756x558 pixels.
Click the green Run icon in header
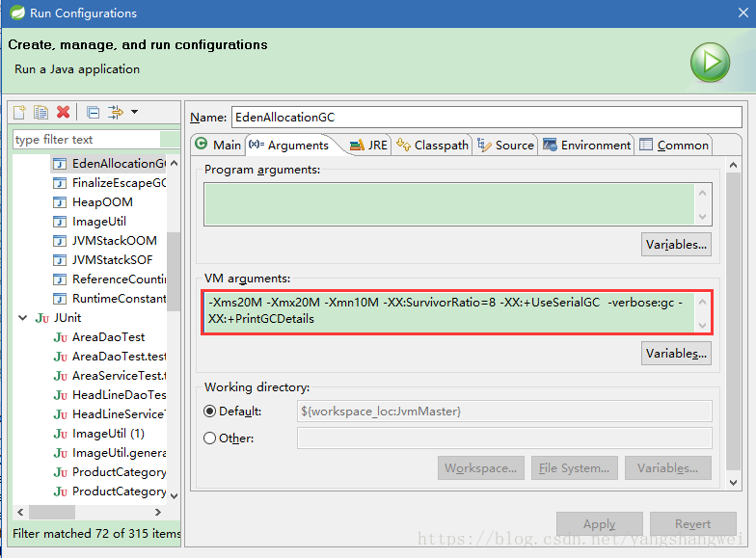pyautogui.click(x=709, y=63)
